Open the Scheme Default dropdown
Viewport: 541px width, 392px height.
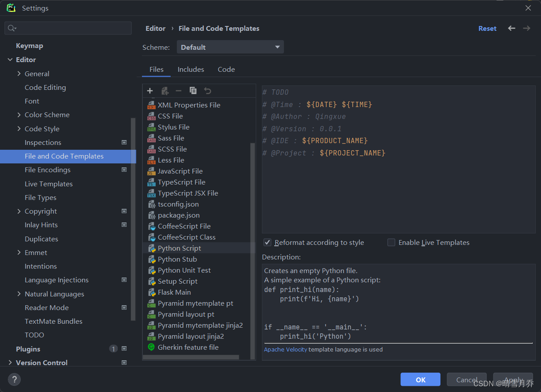pyautogui.click(x=230, y=47)
